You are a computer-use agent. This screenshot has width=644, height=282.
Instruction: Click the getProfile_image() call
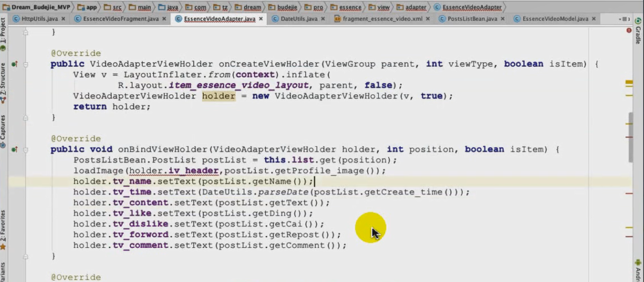coord(328,171)
